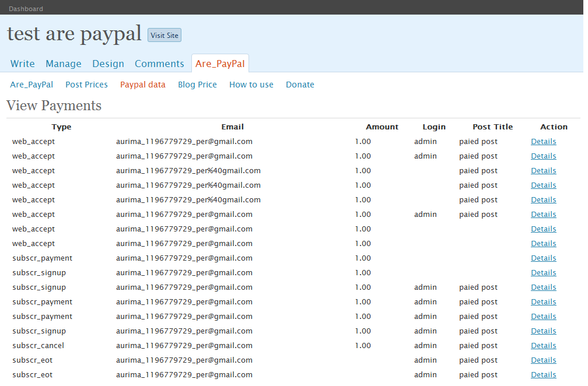The image size is (588, 386).
Task: Open Details for first per%40gmail.com row
Action: [544, 171]
